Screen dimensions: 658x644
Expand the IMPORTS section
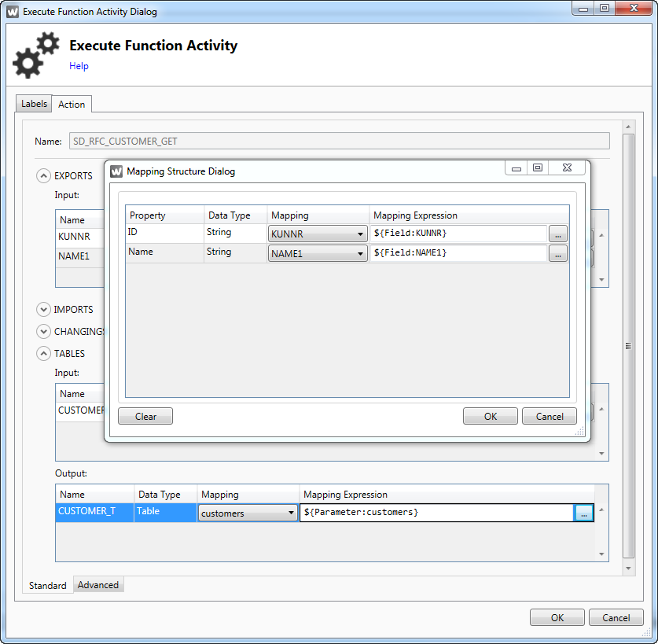pos(44,310)
